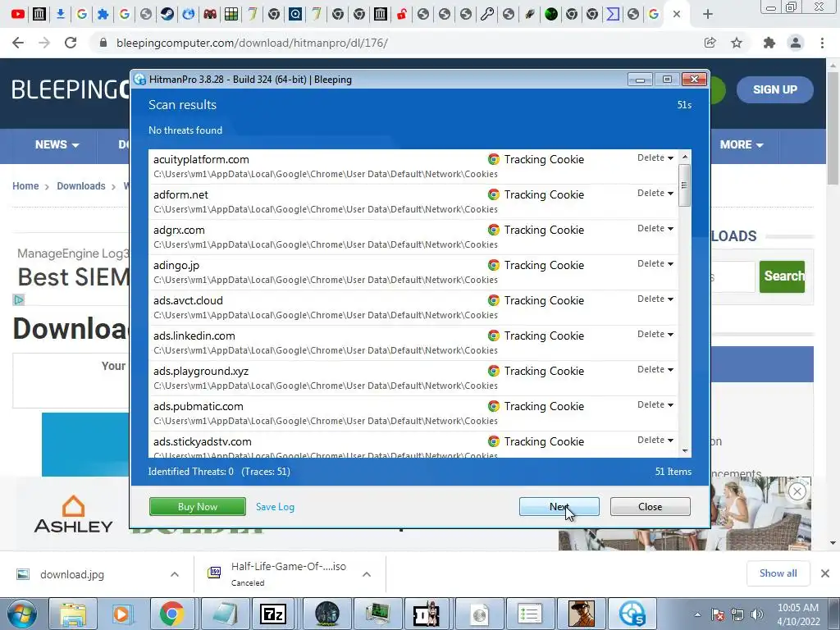
Task: Close the Ashley ad overlay
Action: click(x=797, y=491)
